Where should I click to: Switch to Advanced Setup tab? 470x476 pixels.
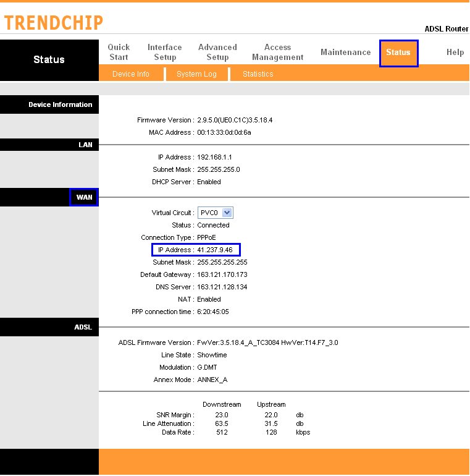pos(217,53)
